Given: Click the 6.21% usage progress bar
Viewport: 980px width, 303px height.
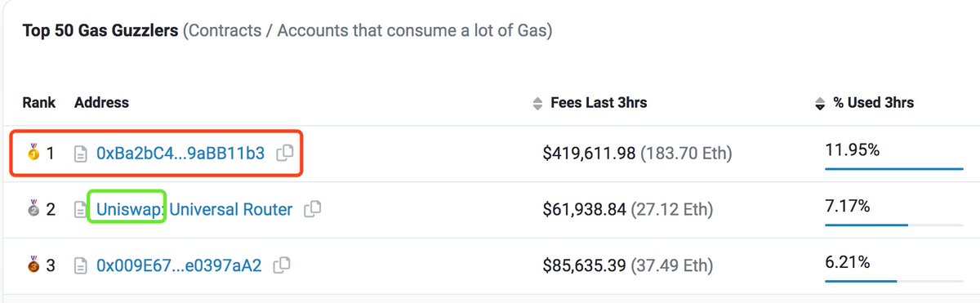Looking at the screenshot, I should click(894, 282).
